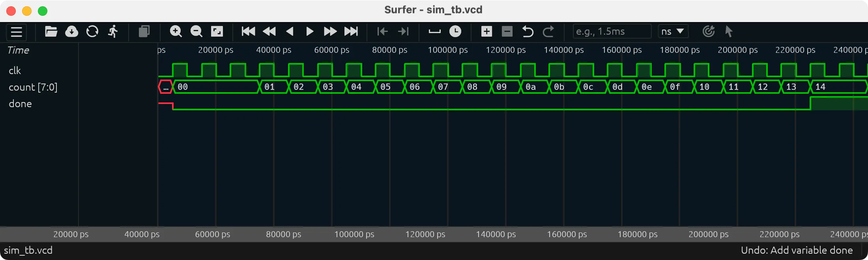
Task: Click 'Undo: Add variable done' status text
Action: click(797, 251)
